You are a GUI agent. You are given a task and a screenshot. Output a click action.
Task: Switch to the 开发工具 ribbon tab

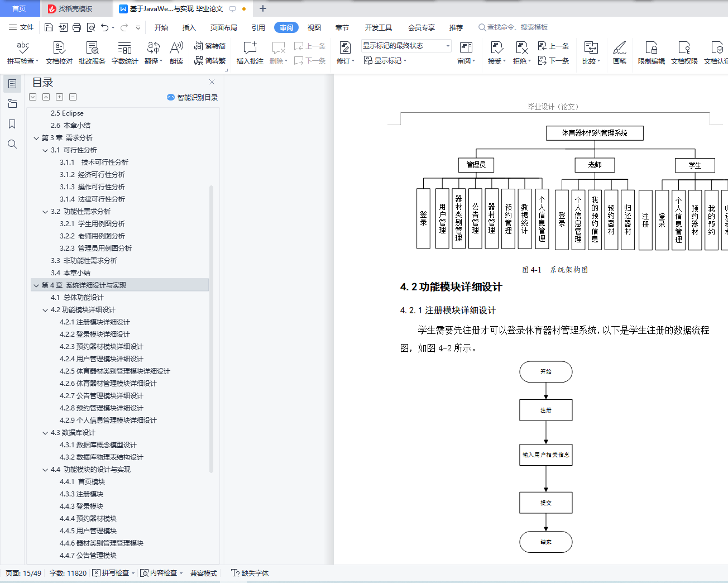tap(379, 27)
